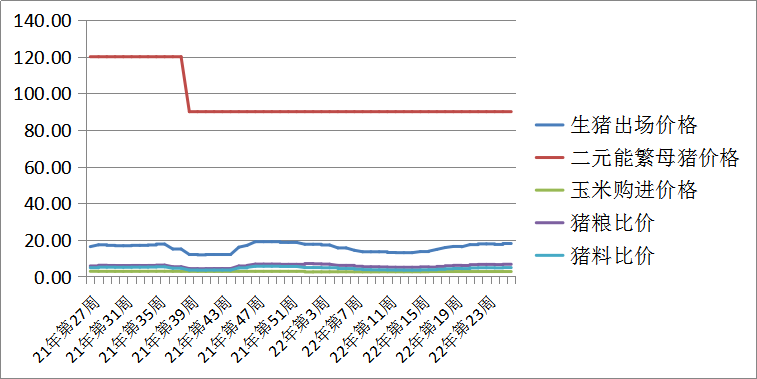757x379 pixels.
Task: Click the purple swatch beside 猪粮比价
Action: tap(549, 223)
